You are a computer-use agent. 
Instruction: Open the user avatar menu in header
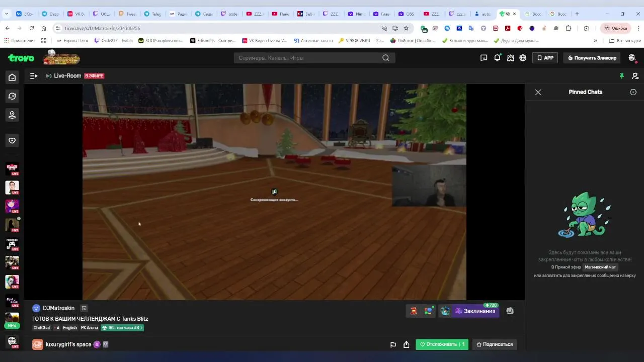click(x=632, y=58)
